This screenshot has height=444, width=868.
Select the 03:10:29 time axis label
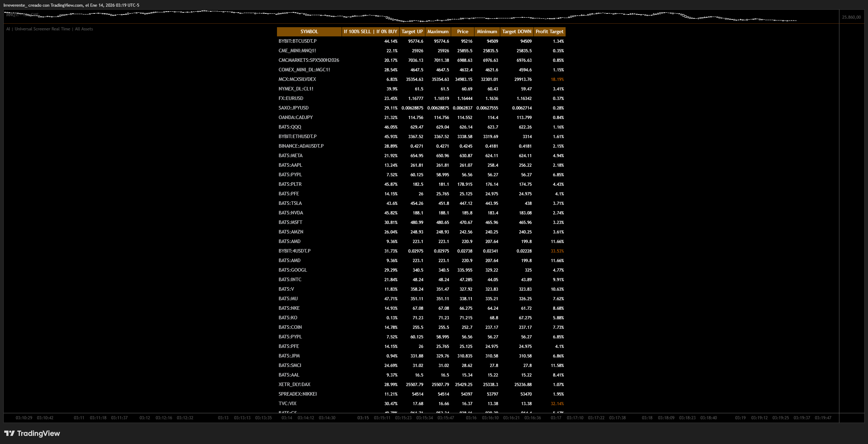24,418
